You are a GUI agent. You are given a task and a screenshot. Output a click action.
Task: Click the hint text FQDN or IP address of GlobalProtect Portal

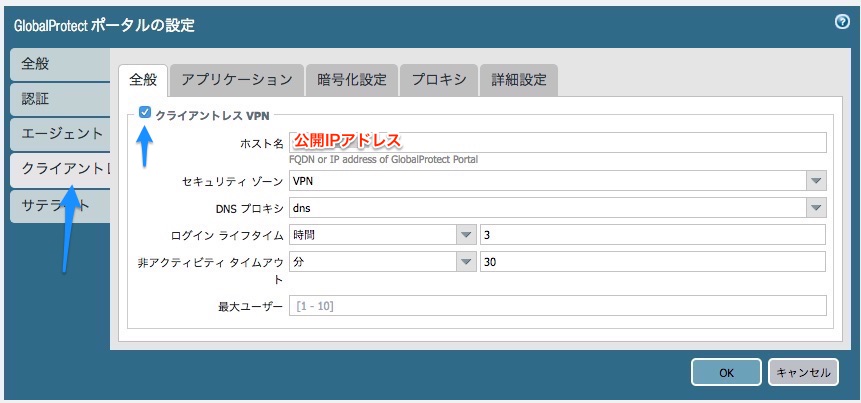click(x=383, y=160)
